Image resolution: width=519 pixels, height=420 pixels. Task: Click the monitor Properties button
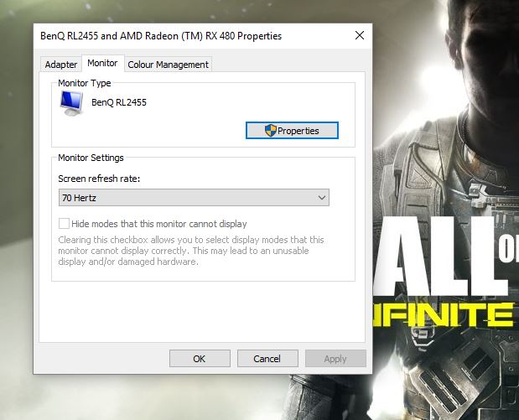[x=292, y=131]
